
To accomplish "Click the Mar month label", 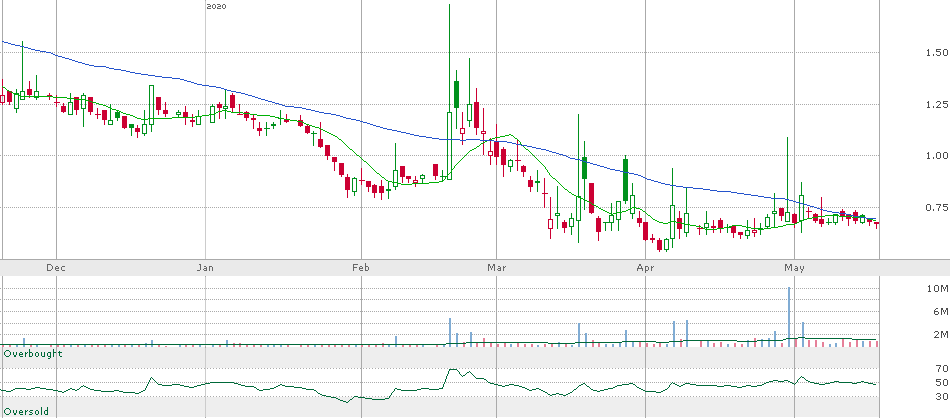I will [497, 268].
